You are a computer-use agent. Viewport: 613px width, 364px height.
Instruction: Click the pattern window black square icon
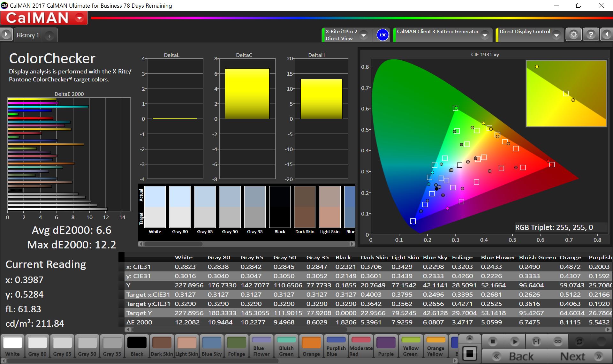470,353
